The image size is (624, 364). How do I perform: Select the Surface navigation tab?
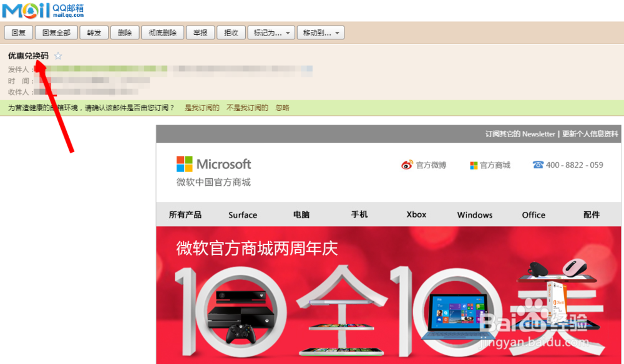tap(243, 214)
